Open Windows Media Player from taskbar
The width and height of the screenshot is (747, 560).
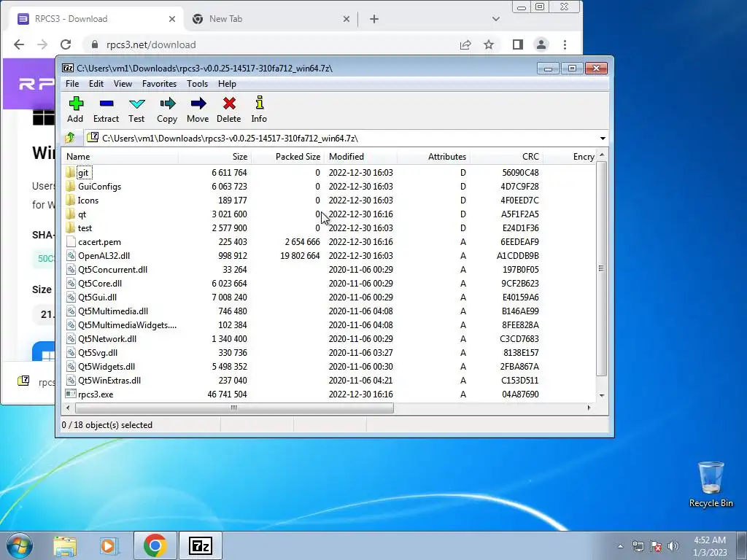point(109,546)
